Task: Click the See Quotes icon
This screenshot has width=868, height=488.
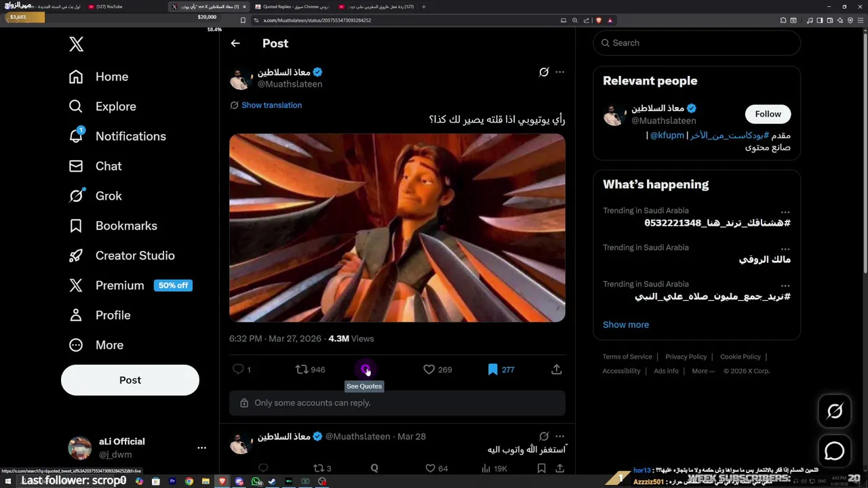Action: point(366,369)
